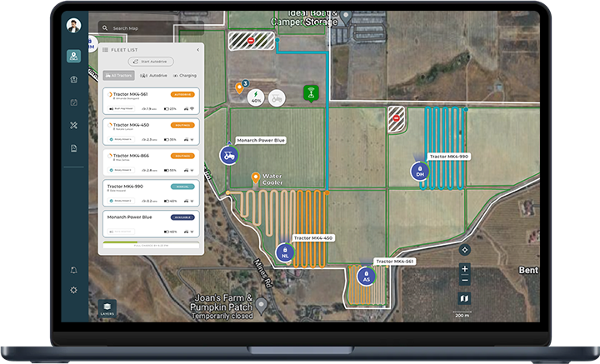Open the Layers panel button

click(107, 307)
